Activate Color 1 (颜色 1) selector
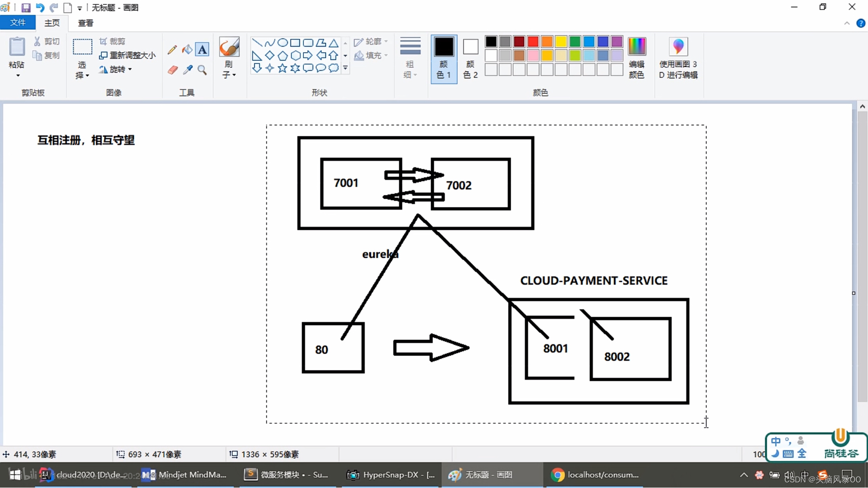The image size is (868, 488). tap(444, 59)
